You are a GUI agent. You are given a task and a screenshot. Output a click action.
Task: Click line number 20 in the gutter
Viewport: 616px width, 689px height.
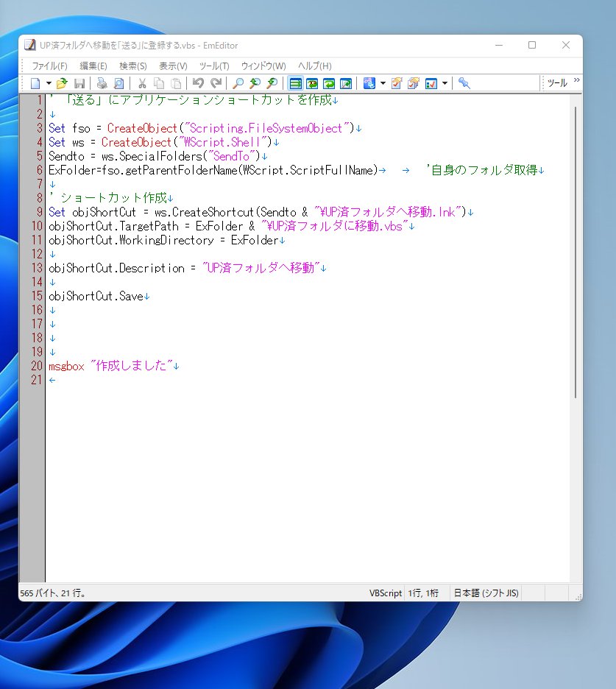point(37,366)
